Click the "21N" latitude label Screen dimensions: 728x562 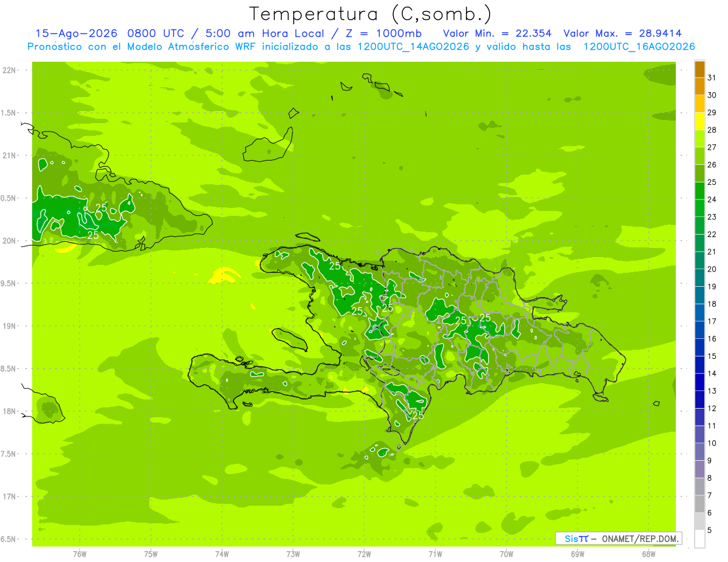[9, 156]
